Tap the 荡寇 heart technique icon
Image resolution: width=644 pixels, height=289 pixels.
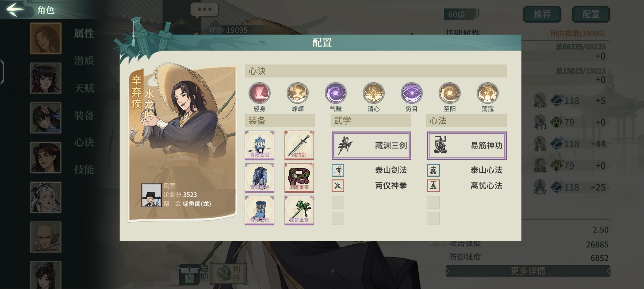coord(488,93)
